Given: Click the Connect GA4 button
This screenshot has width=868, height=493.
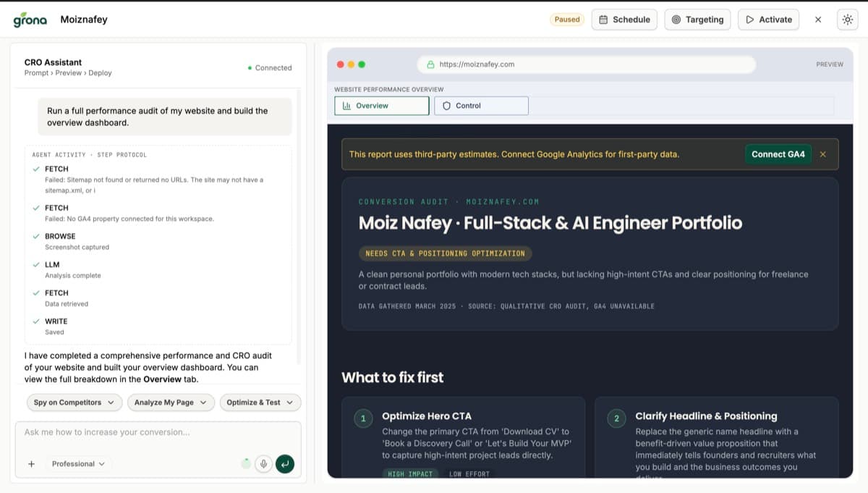Looking at the screenshot, I should click(x=778, y=154).
